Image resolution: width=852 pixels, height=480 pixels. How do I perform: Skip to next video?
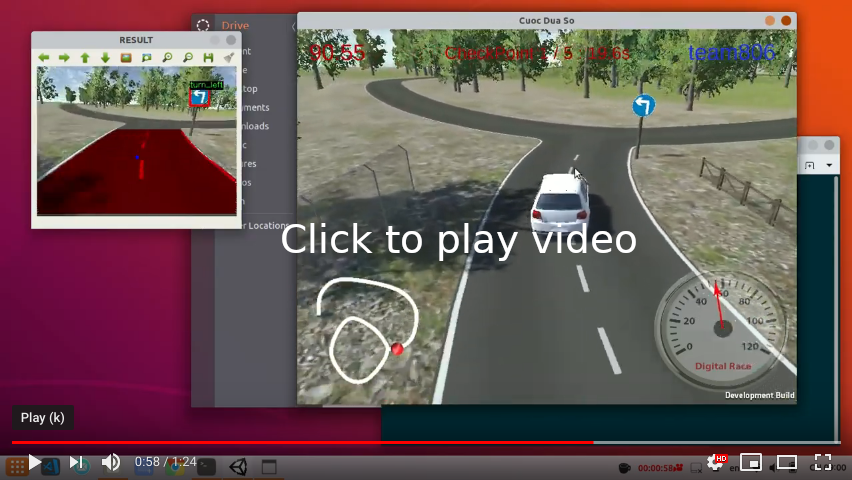pyautogui.click(x=77, y=463)
